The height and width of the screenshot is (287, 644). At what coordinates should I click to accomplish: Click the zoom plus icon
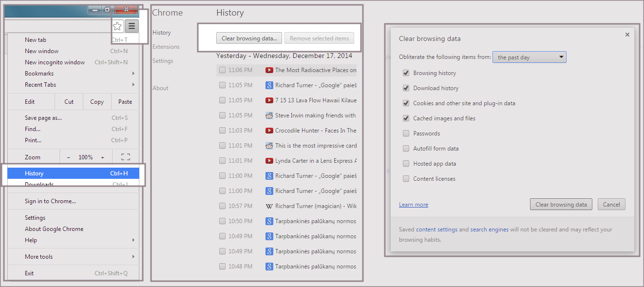coord(102,157)
